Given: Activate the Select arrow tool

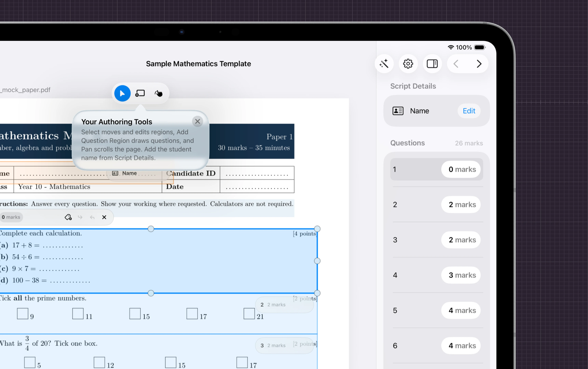Looking at the screenshot, I should [x=122, y=93].
